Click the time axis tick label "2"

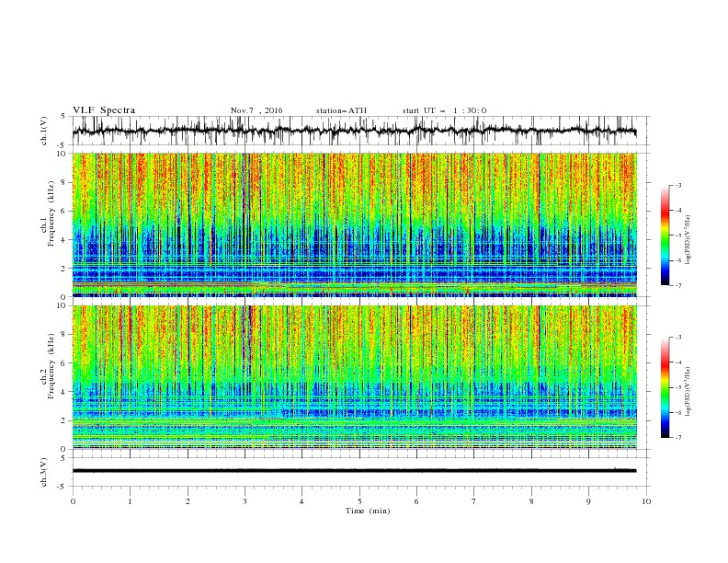[188, 501]
